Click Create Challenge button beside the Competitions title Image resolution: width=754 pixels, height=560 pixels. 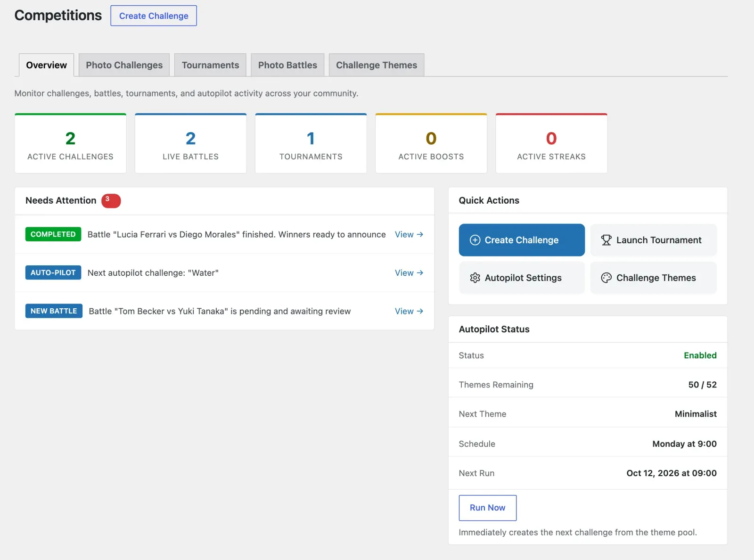(x=154, y=16)
